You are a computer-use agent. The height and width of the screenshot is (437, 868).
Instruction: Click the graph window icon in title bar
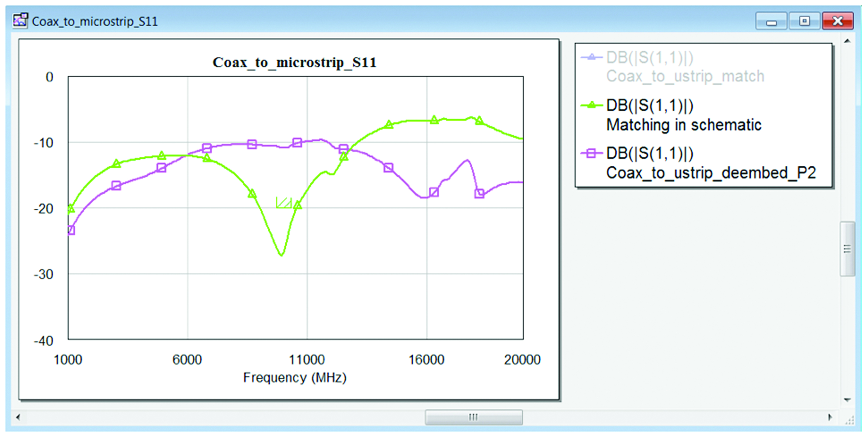(20, 21)
